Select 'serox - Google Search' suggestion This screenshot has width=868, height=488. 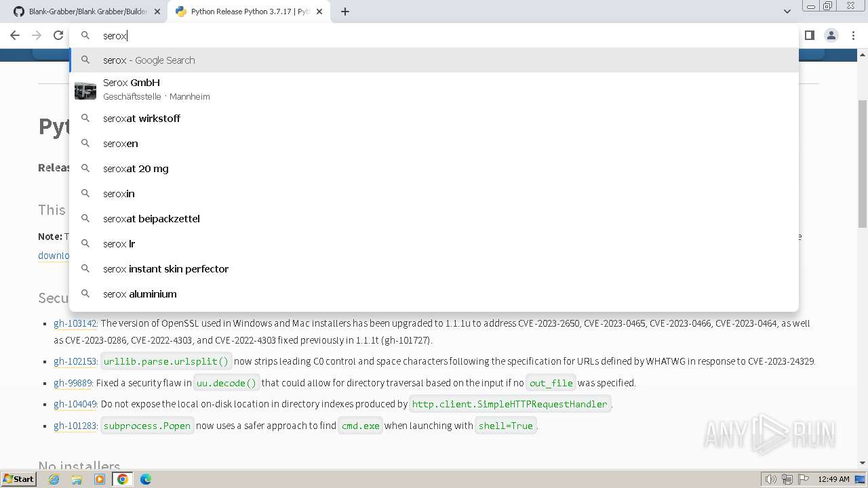(434, 60)
